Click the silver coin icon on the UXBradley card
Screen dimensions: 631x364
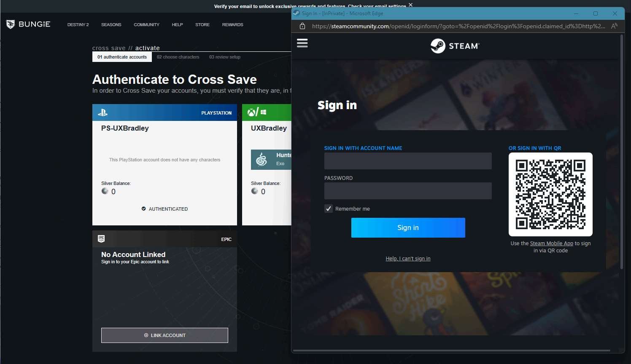click(255, 191)
